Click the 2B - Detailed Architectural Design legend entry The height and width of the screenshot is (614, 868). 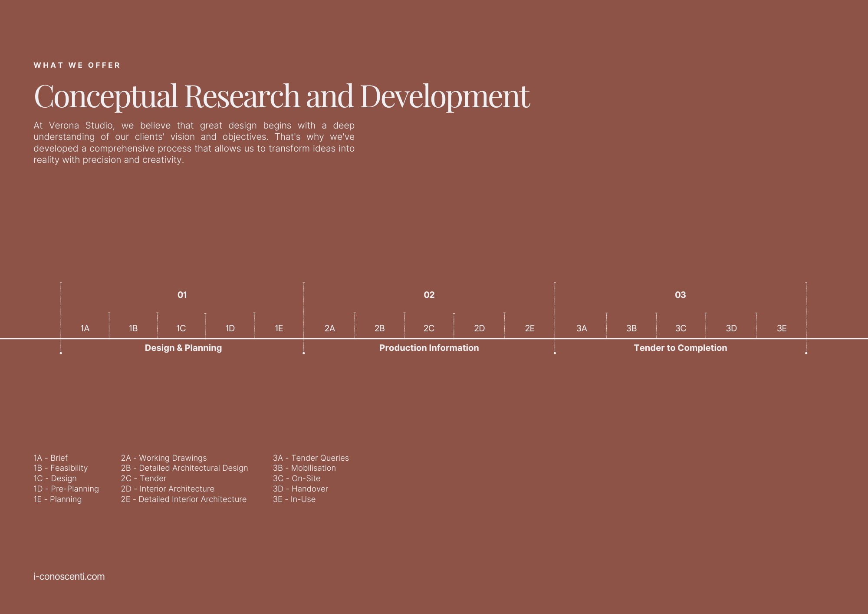click(184, 468)
